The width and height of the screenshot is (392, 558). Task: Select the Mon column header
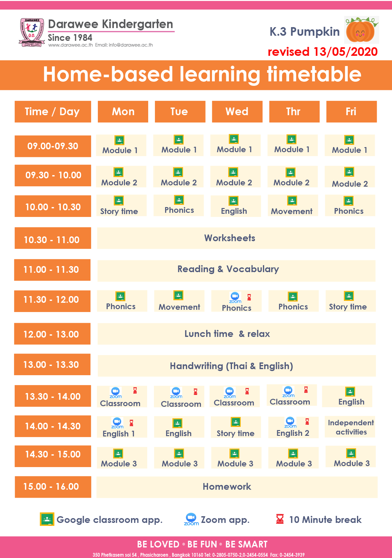pos(123,112)
